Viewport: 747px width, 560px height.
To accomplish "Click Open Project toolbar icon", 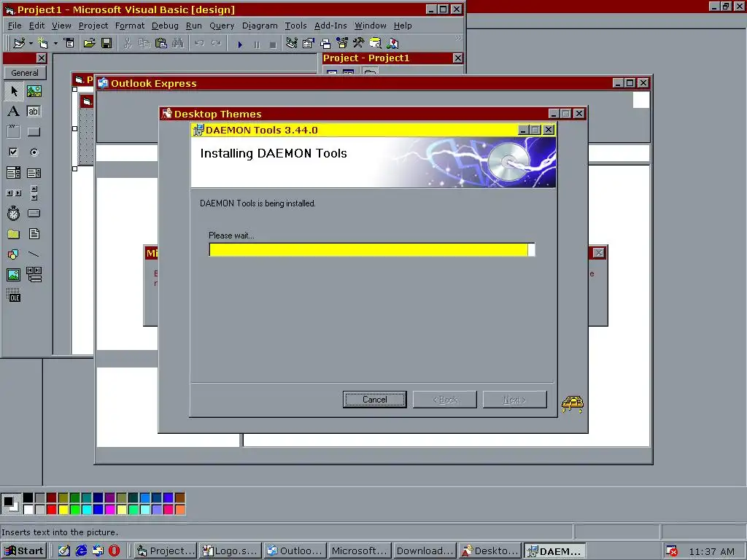I will pos(89,43).
